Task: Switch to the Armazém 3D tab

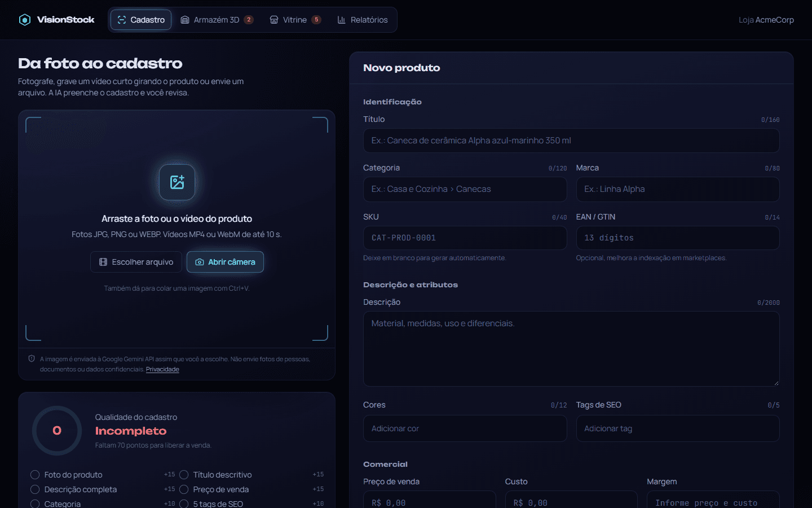Action: point(217,20)
